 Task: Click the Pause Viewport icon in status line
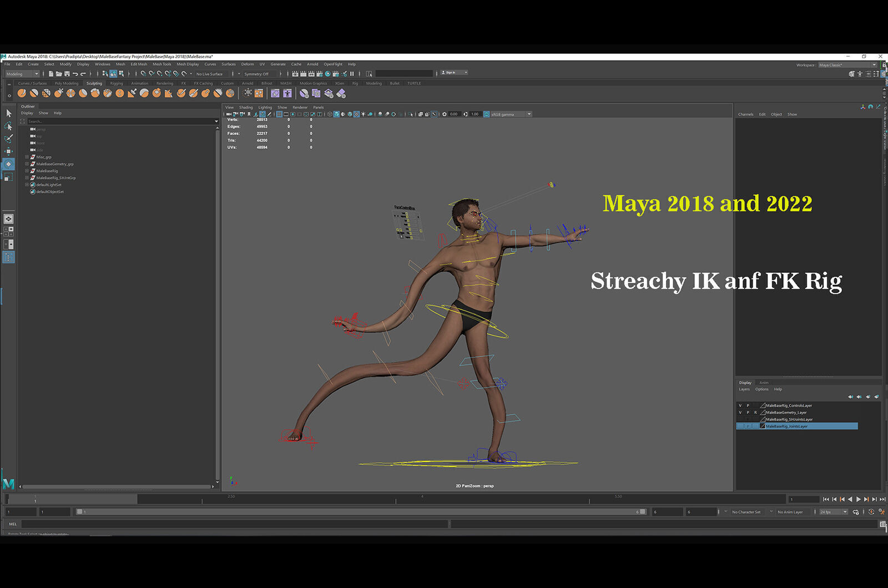[352, 74]
